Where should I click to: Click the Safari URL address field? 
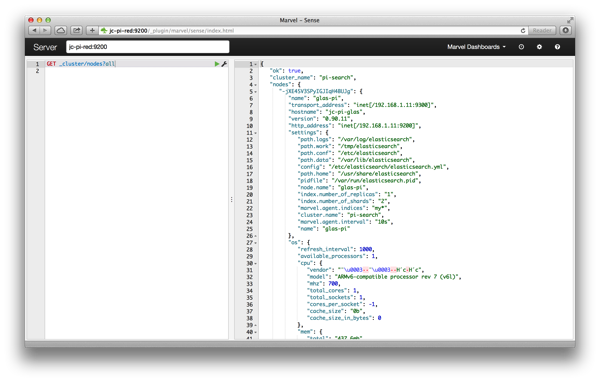pos(312,30)
